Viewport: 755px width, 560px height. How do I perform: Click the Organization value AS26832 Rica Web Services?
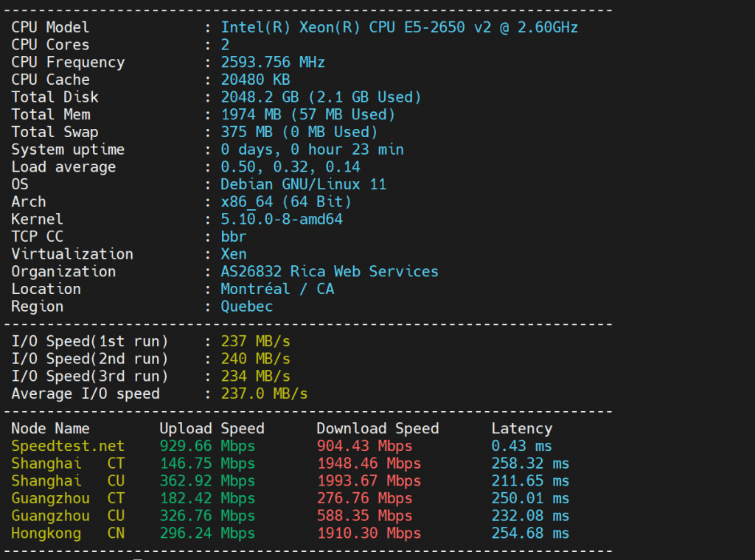pyautogui.click(x=330, y=271)
